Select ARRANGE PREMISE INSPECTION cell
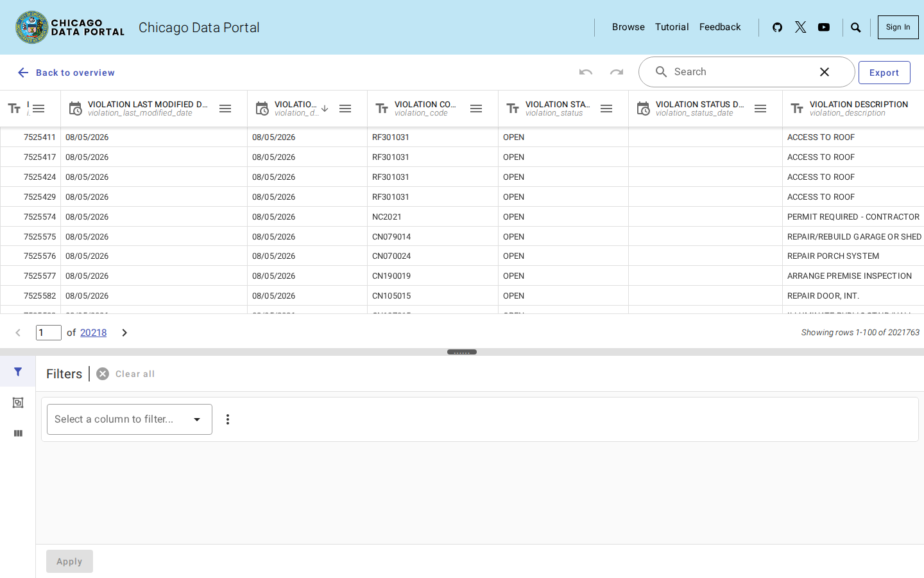This screenshot has width=924, height=578. (853, 276)
